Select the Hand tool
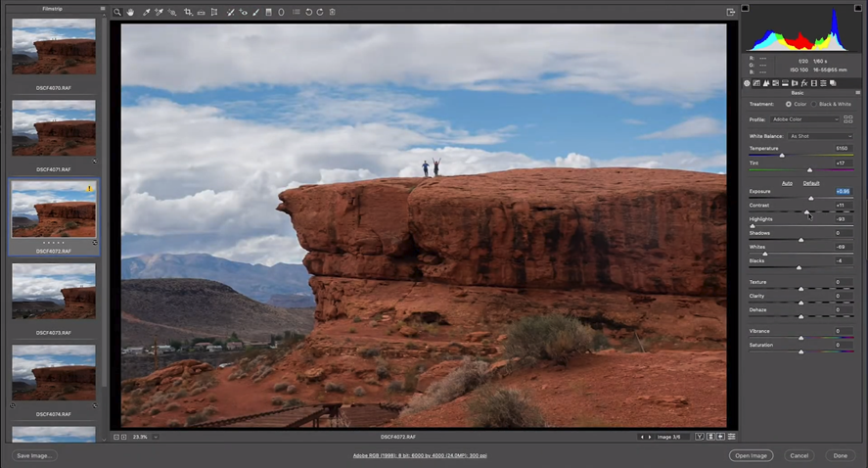The height and width of the screenshot is (468, 868). click(x=130, y=12)
